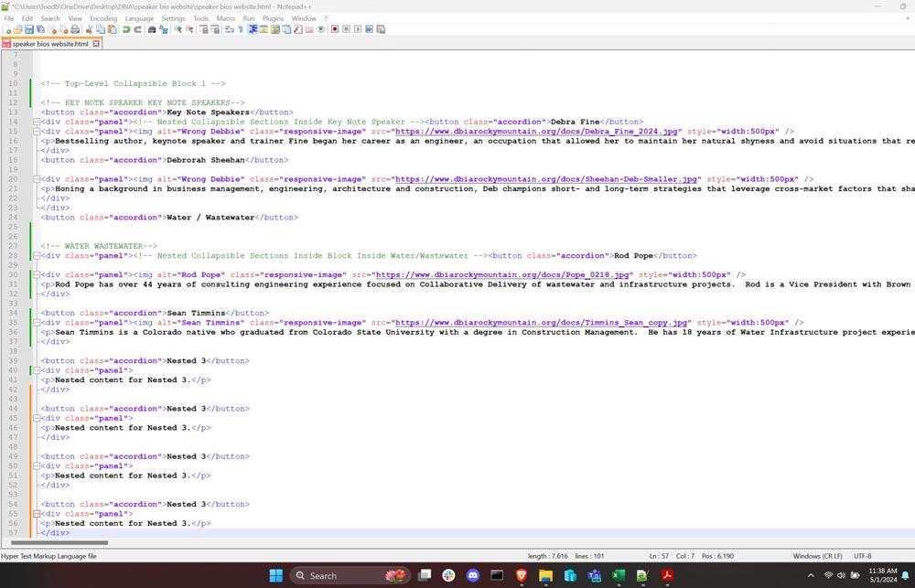
Task: Click the Zoom In toolbar icon
Action: tap(178, 29)
